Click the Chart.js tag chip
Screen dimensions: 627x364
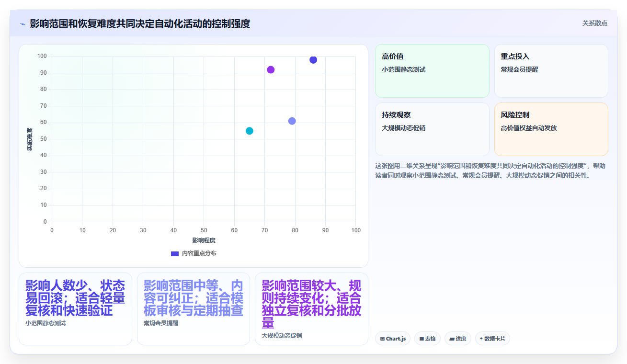393,339
